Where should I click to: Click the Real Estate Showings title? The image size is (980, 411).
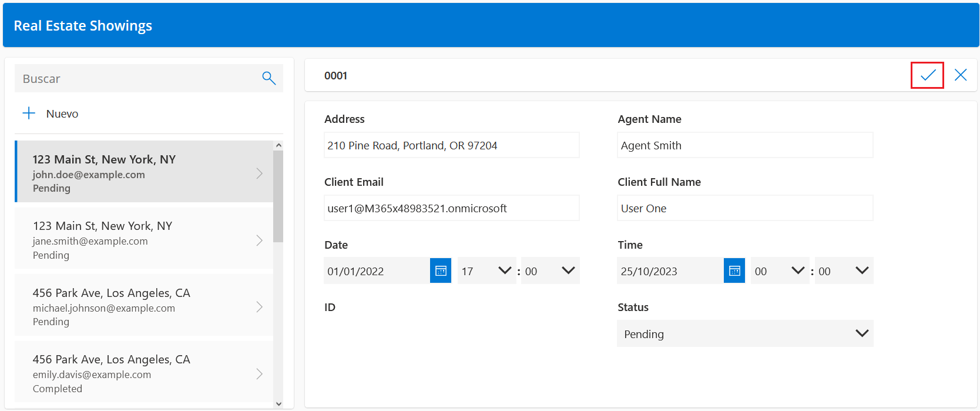[x=83, y=26]
